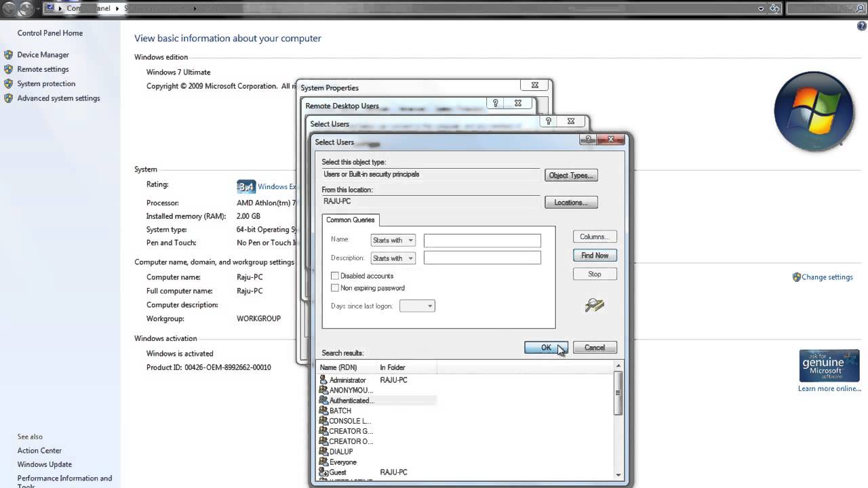Select the CREATOR O... row in search results
The image size is (868, 488).
coord(378,441)
